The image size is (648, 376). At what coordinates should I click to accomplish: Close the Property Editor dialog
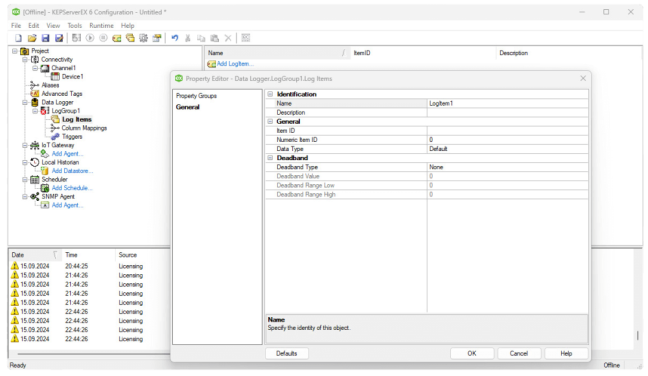(583, 78)
